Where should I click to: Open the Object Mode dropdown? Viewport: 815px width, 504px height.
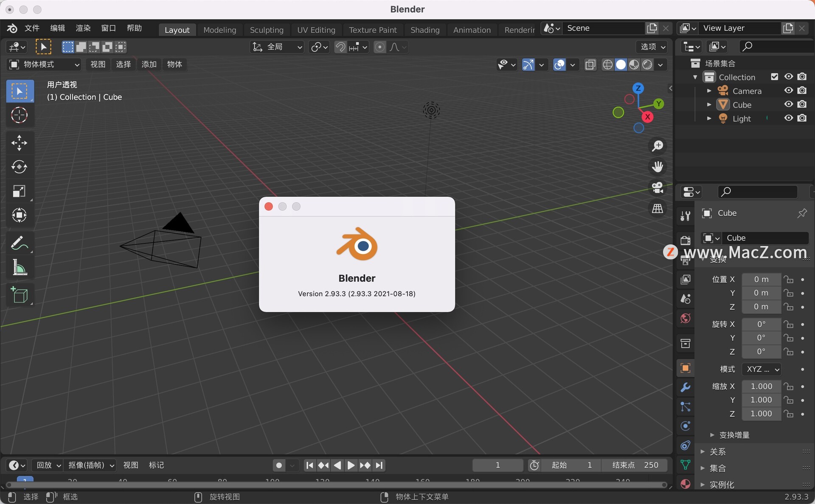point(44,64)
